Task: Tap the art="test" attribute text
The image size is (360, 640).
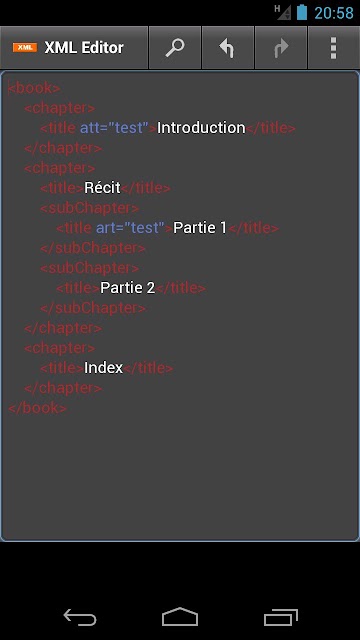Action: (130, 228)
